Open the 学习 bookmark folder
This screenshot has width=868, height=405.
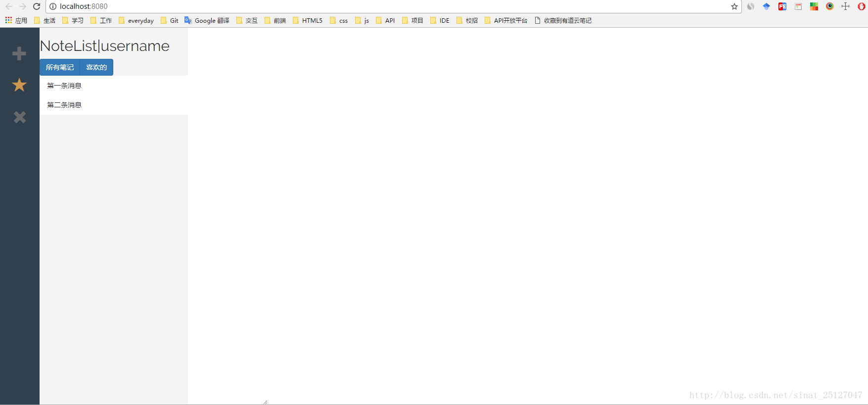(73, 20)
